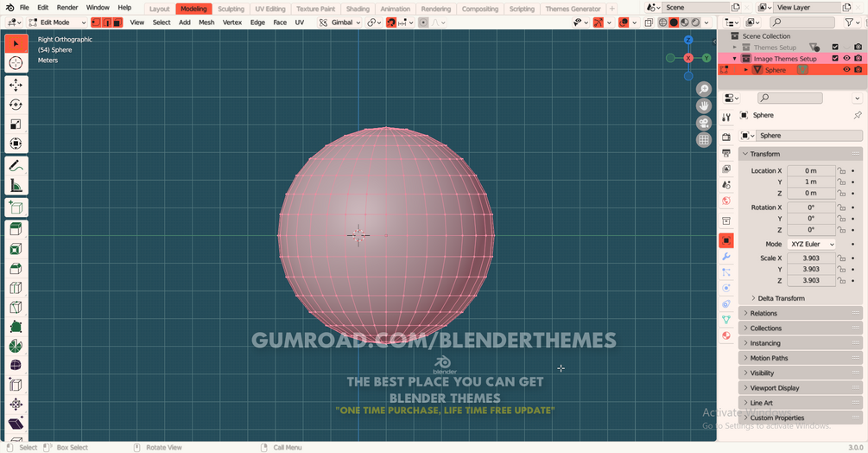Click the Rotation Z value field
This screenshot has height=453, width=868.
[811, 229]
